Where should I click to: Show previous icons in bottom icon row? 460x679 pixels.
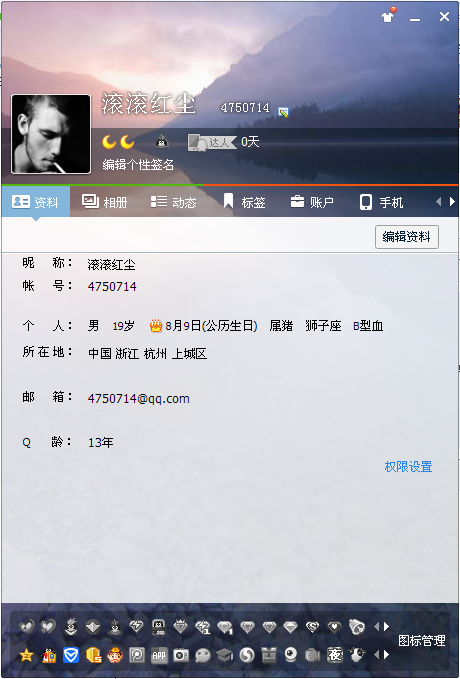376,655
